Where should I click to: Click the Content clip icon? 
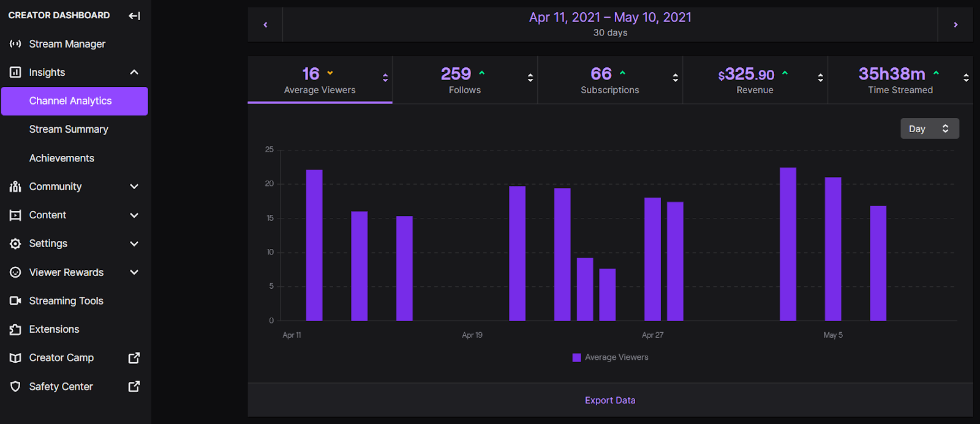(x=15, y=215)
